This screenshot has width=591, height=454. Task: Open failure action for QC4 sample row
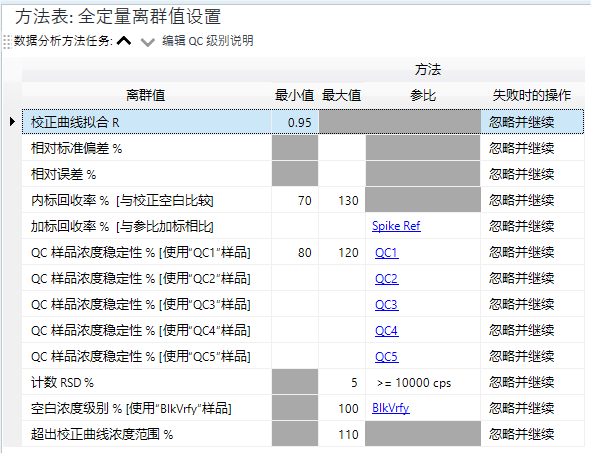532,330
